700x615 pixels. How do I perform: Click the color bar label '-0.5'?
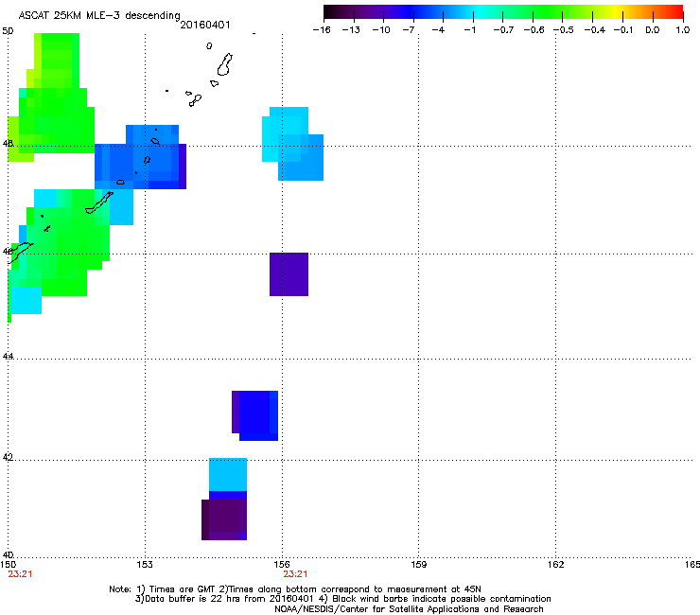564,30
